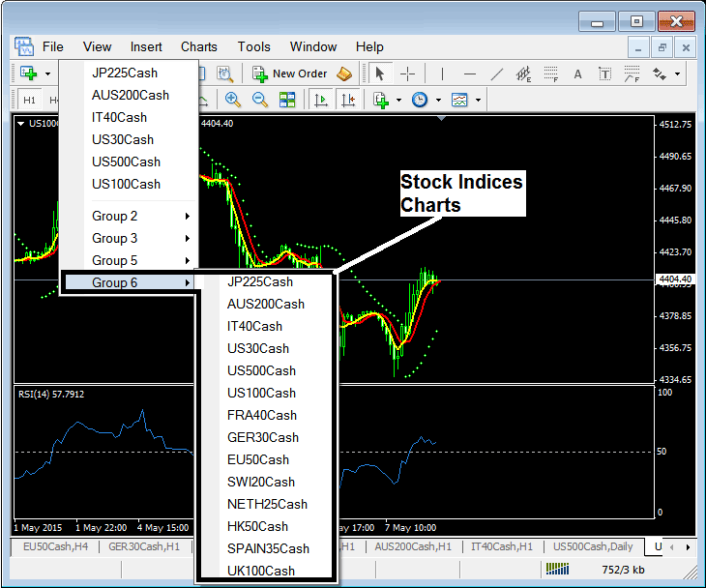
Task: Select the Text Label 'T' tool
Action: coord(604,73)
